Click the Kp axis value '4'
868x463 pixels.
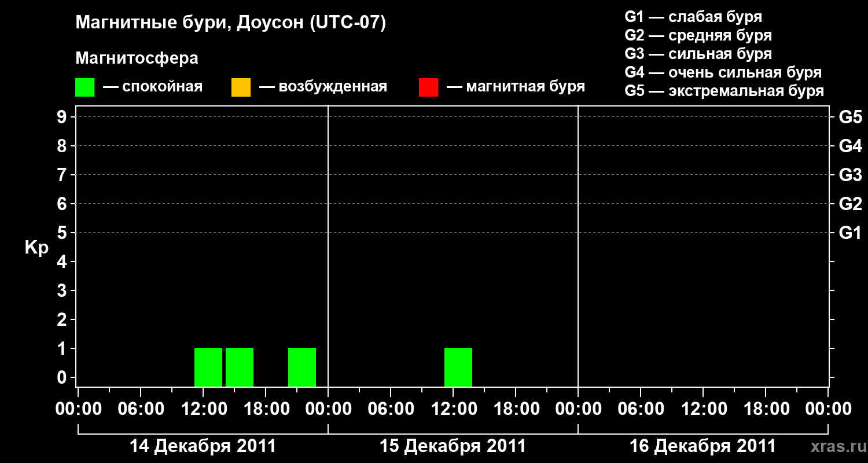click(63, 262)
